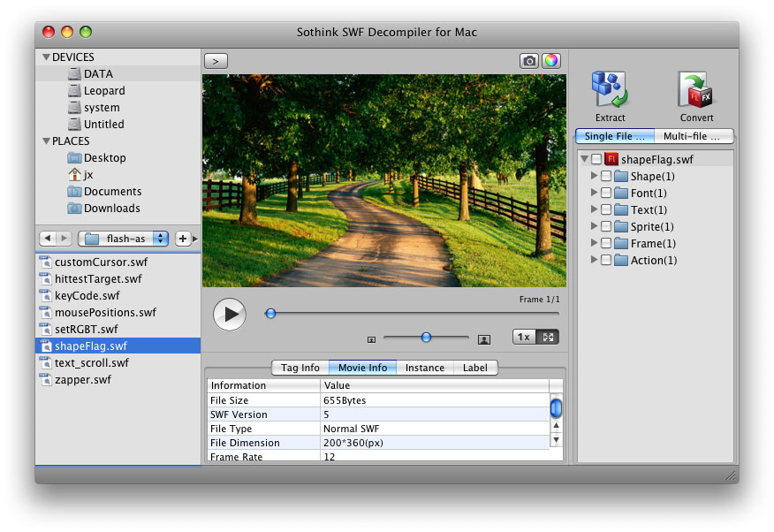Viewport: 774px width, 532px height.
Task: Check the Text(1) checkbox
Action: pyautogui.click(x=606, y=209)
